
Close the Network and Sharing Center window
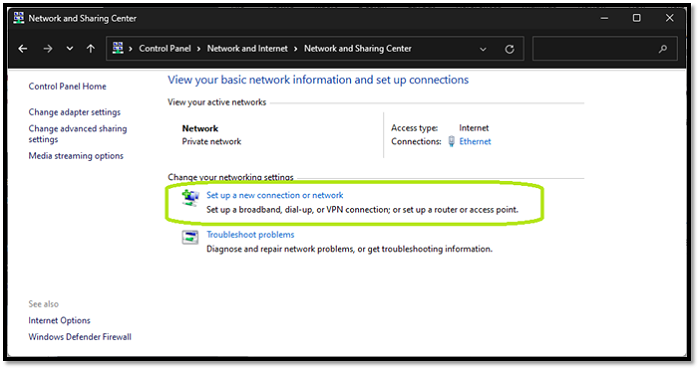pos(669,18)
